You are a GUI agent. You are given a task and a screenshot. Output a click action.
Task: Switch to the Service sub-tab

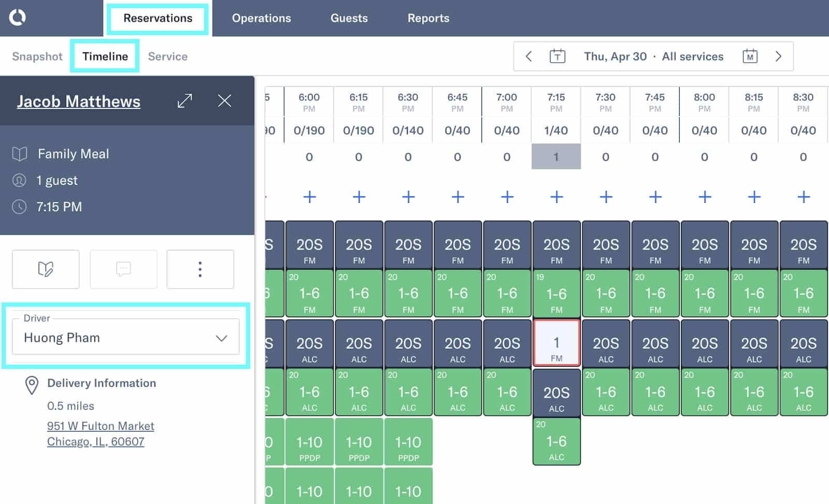click(x=167, y=56)
